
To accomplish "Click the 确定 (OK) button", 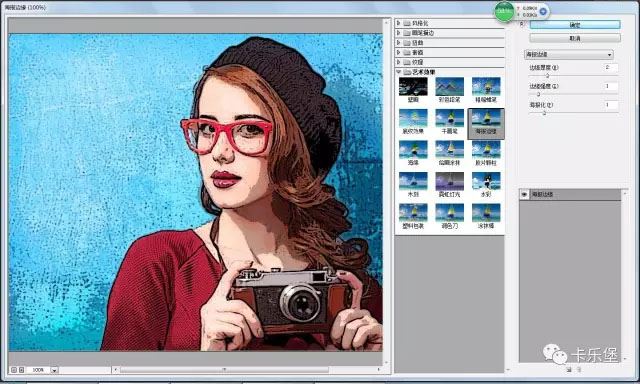I will point(575,25).
